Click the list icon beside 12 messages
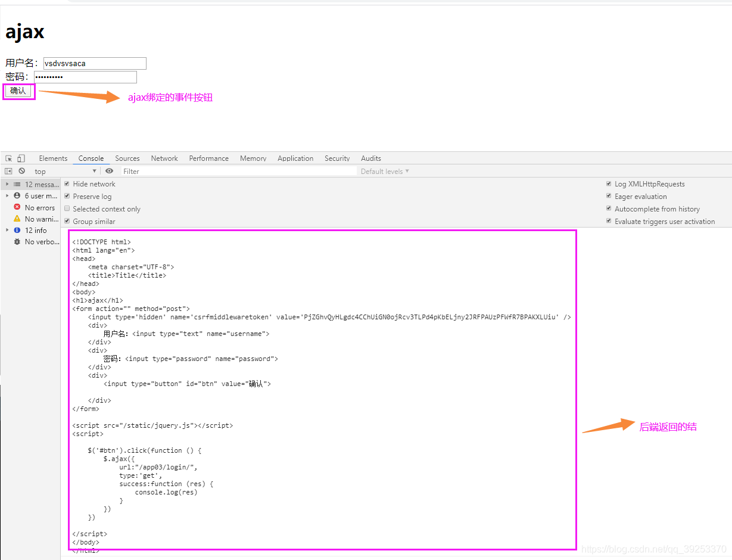Image resolution: width=732 pixels, height=560 pixels. point(17,185)
